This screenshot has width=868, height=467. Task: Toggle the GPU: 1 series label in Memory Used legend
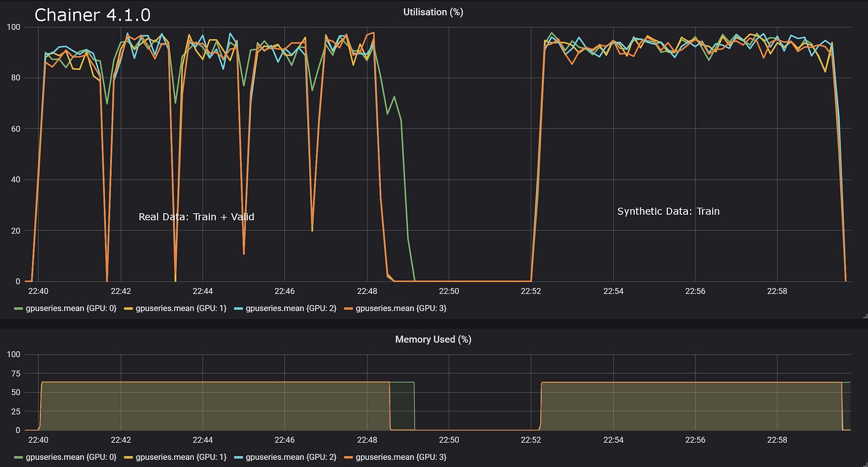(181, 457)
